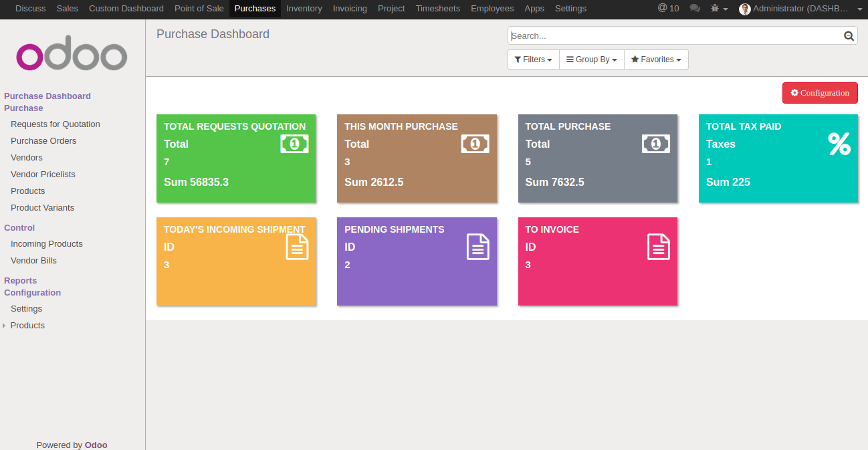Open the bug debug tools icon
This screenshot has width=868, height=450.
[x=719, y=9]
